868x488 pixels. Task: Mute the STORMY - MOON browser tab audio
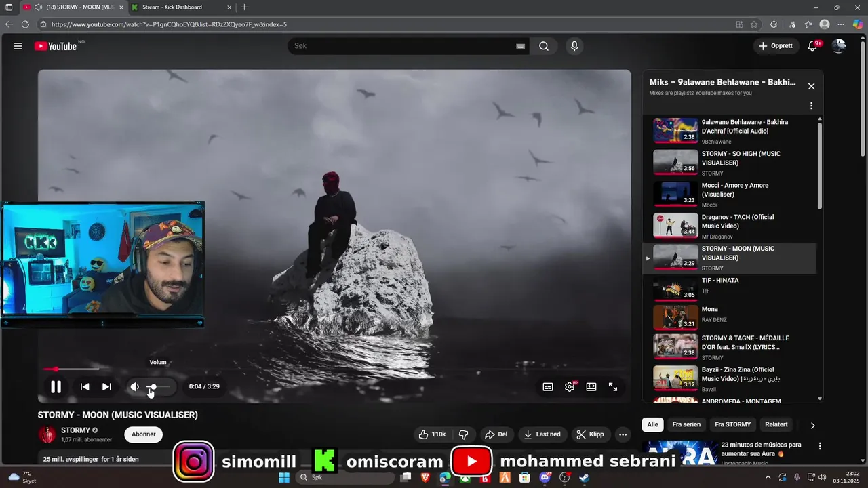point(38,7)
